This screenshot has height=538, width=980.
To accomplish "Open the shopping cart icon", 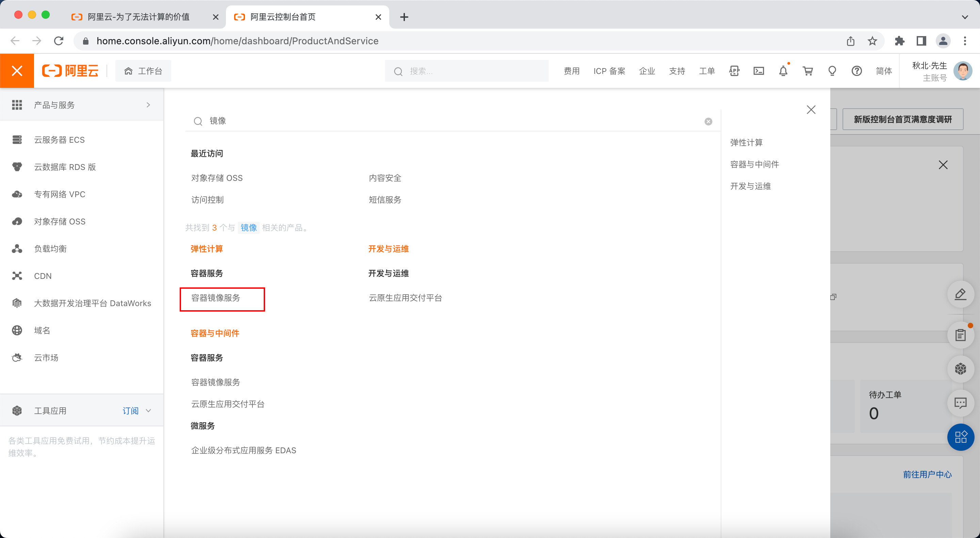I will click(808, 71).
